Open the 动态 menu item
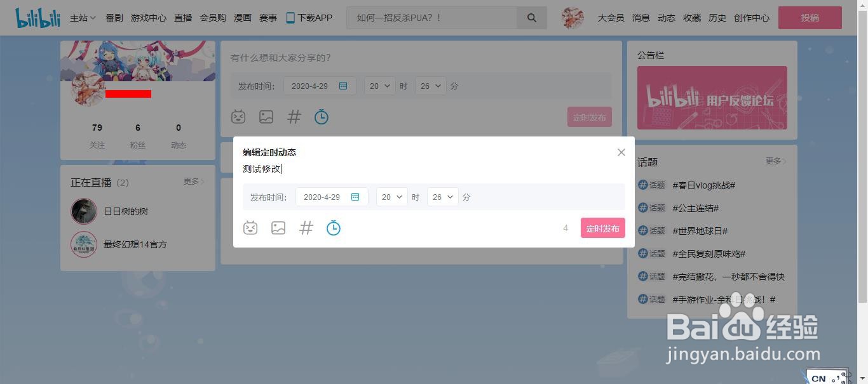The image size is (868, 384). click(665, 18)
